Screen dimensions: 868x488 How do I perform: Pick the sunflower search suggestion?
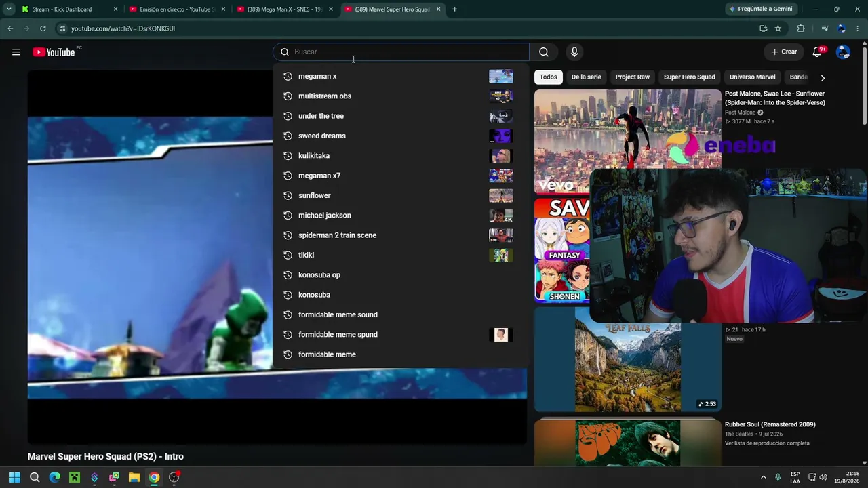coord(400,196)
